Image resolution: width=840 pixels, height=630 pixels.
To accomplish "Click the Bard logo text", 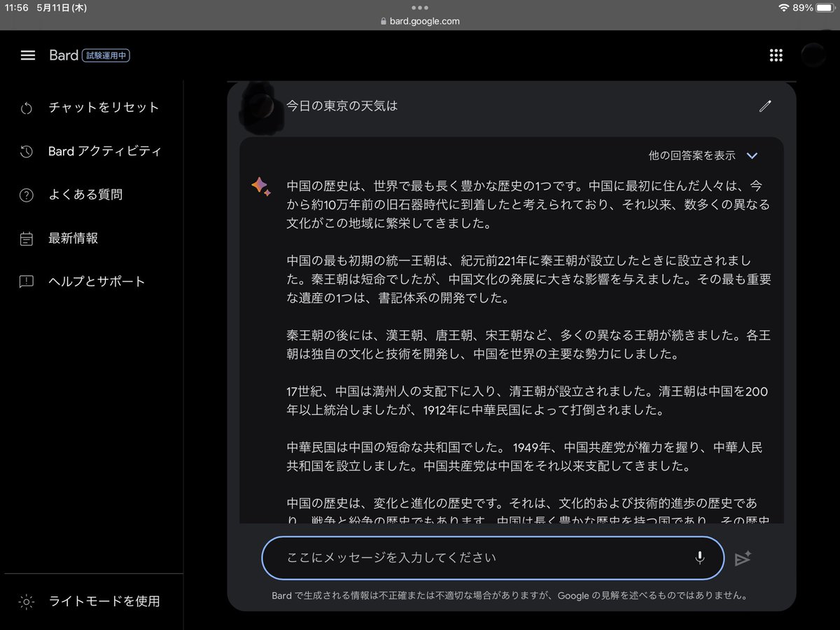I will tap(64, 55).
